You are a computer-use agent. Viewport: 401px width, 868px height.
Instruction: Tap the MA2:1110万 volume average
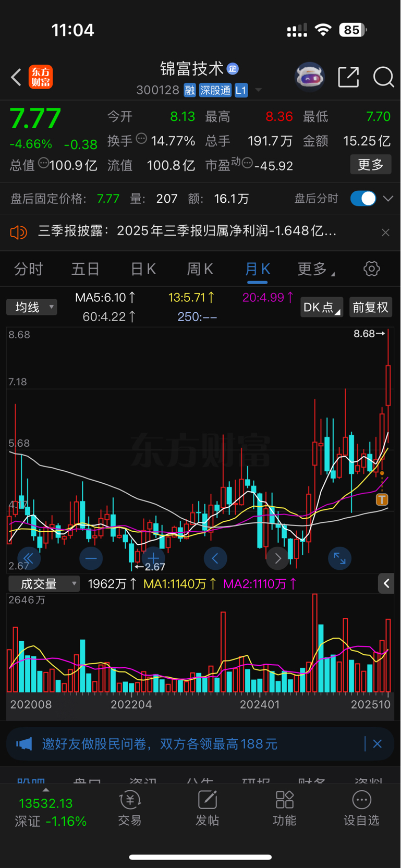pyautogui.click(x=260, y=584)
